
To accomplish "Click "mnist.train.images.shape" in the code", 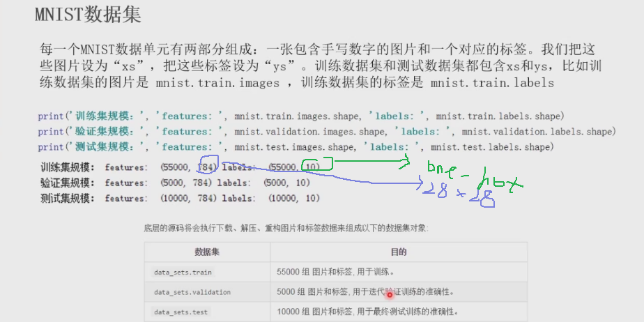I will 296,116.
